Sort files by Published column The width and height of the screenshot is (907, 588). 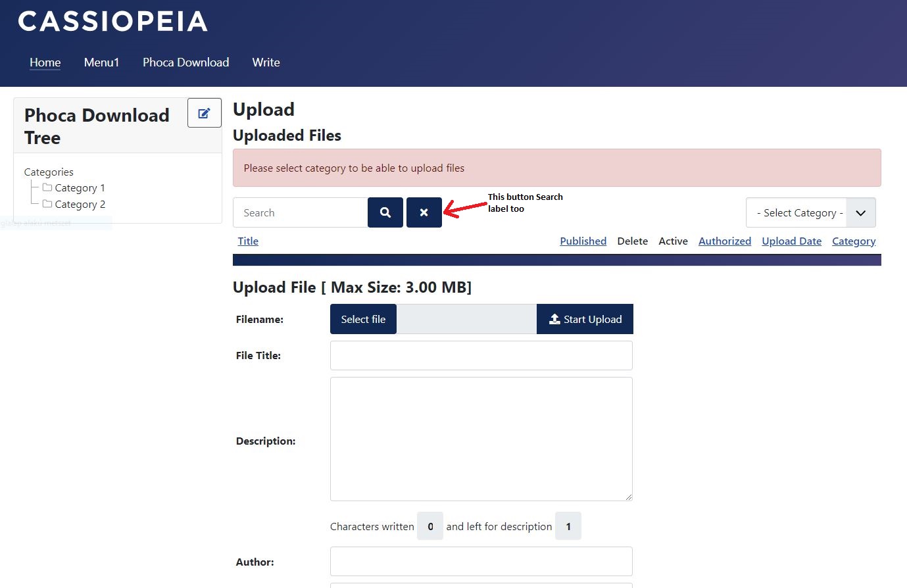(x=583, y=241)
